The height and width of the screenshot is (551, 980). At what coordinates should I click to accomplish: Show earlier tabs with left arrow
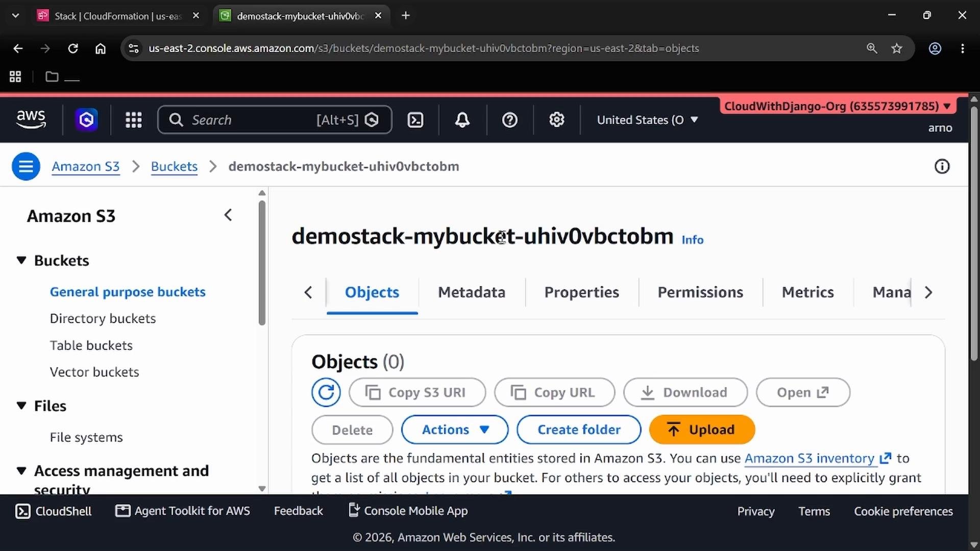(x=308, y=292)
